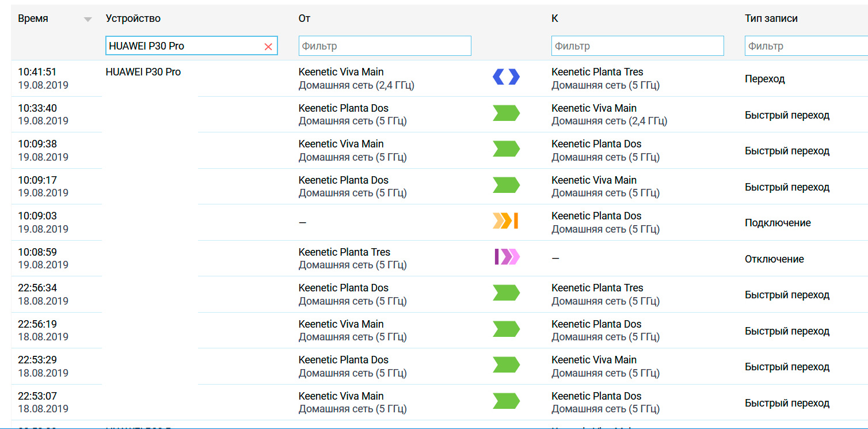Click the purple disconnection icon at 10:08:59
Screen dimensions: 868x429
pyautogui.click(x=507, y=257)
